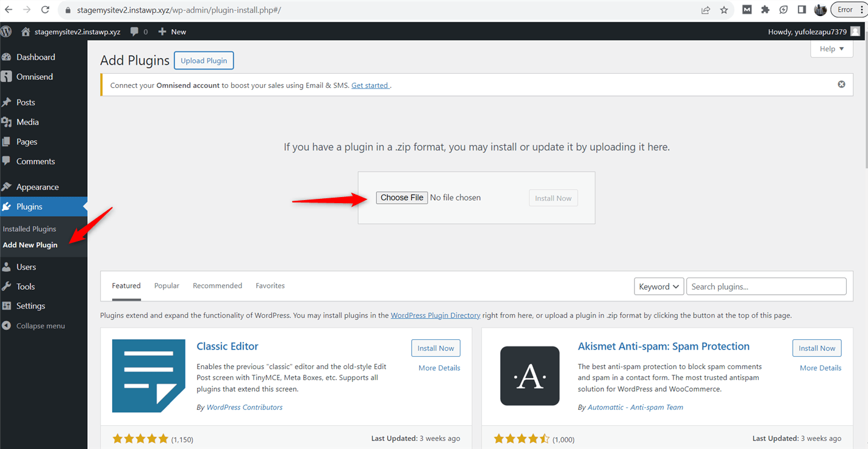
Task: Open the Akismet Anti-spam title link
Action: (x=664, y=346)
